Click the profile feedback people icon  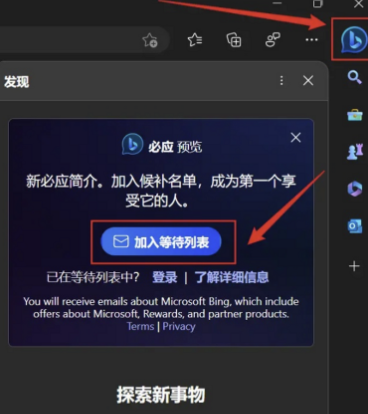pyautogui.click(x=273, y=40)
